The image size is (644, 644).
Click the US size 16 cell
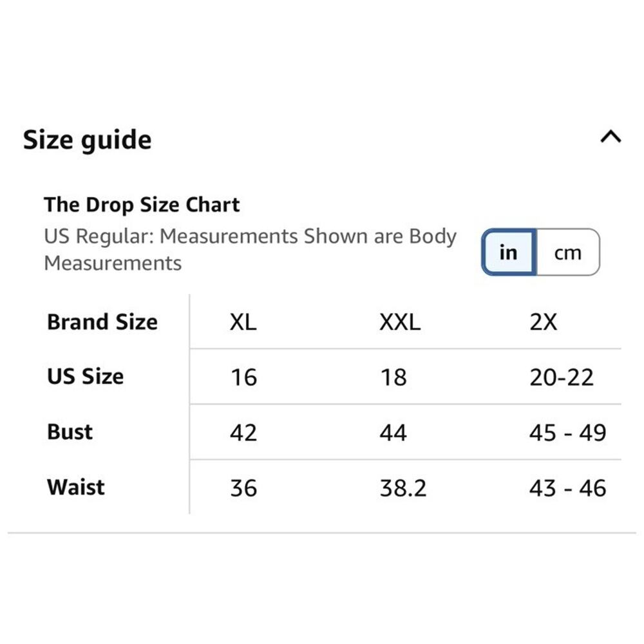pos(243,377)
